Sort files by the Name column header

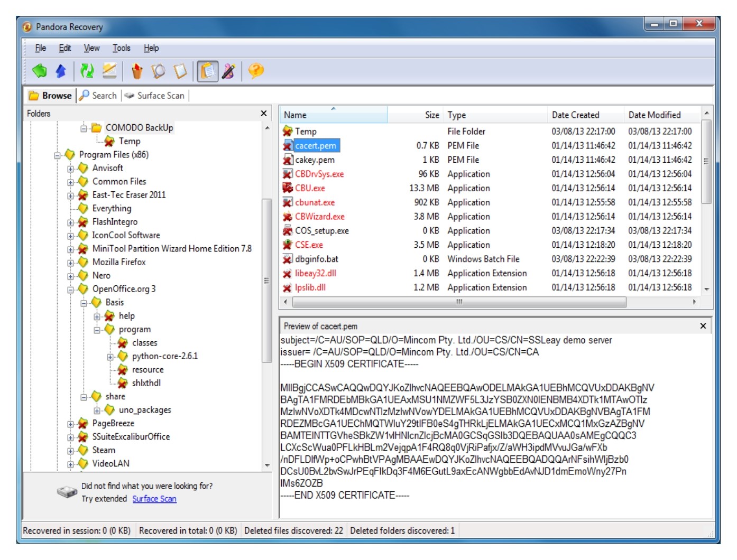(334, 115)
